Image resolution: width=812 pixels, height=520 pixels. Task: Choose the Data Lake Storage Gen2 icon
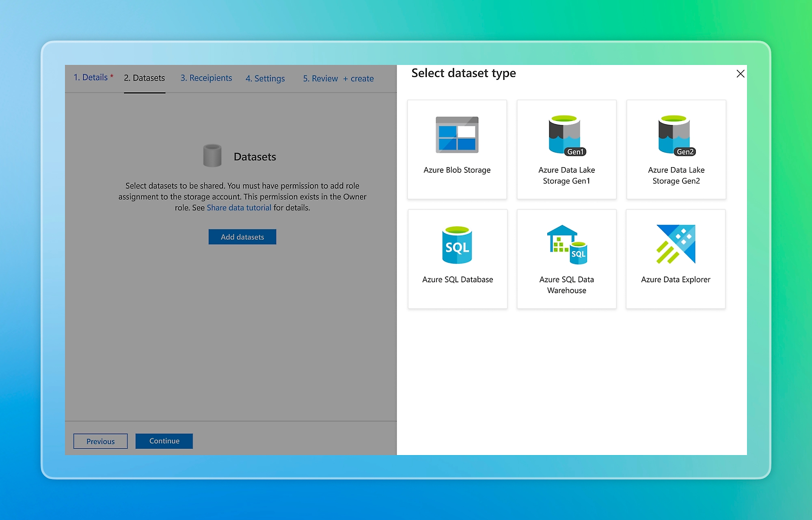(677, 135)
